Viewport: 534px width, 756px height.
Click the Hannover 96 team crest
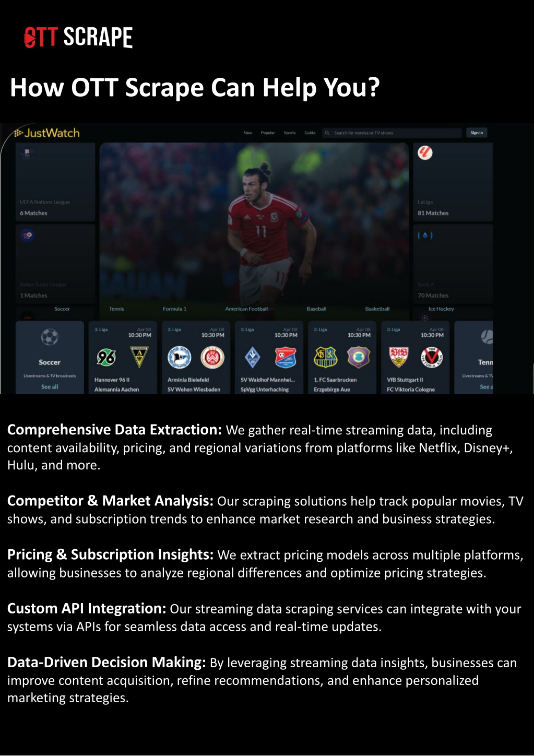106,358
